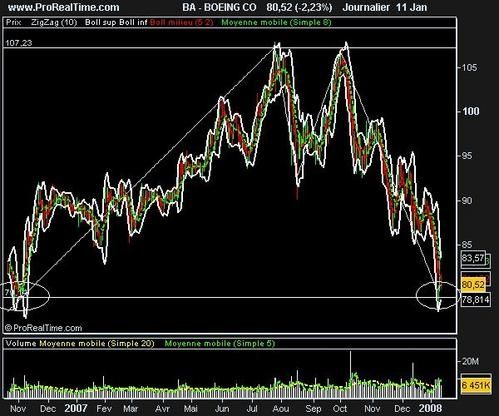Click the Fev month label
The width and height of the screenshot is (499, 416).
coord(103,409)
